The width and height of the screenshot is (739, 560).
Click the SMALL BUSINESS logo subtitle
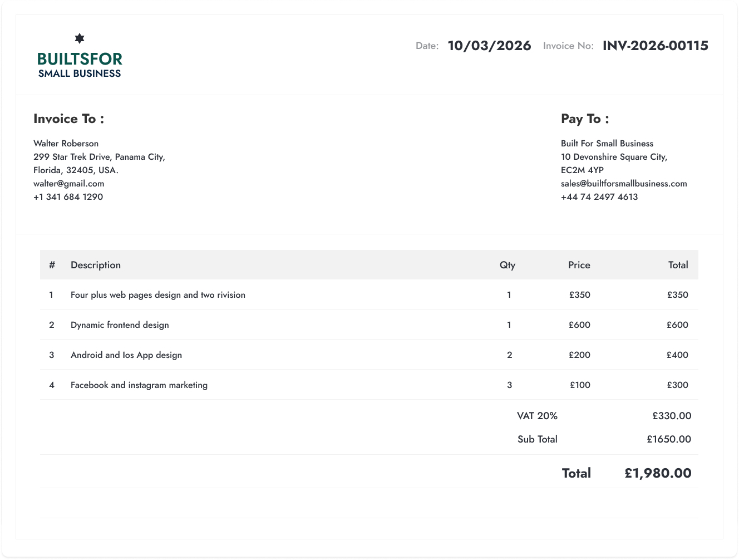point(80,73)
